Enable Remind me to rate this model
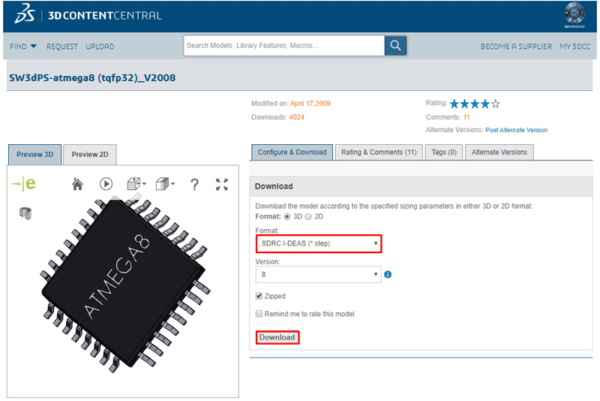Image resolution: width=600 pixels, height=401 pixels. coord(259,314)
